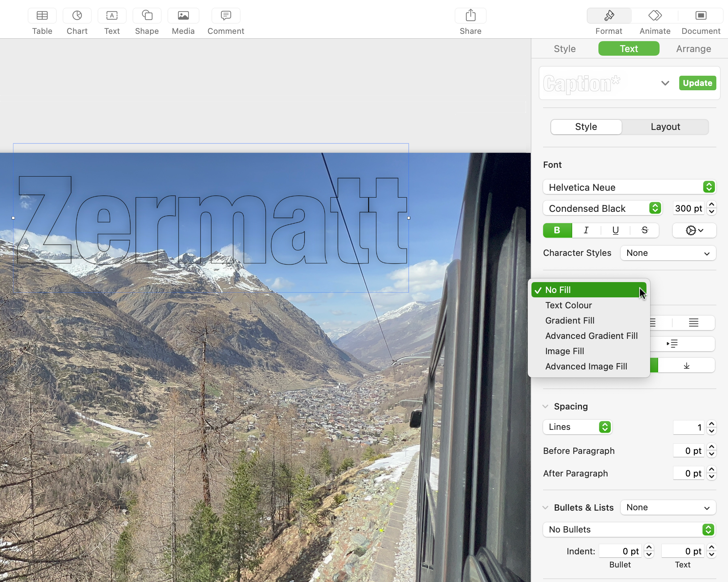Switch to the Style segment under text
This screenshot has width=728, height=582.
(586, 127)
